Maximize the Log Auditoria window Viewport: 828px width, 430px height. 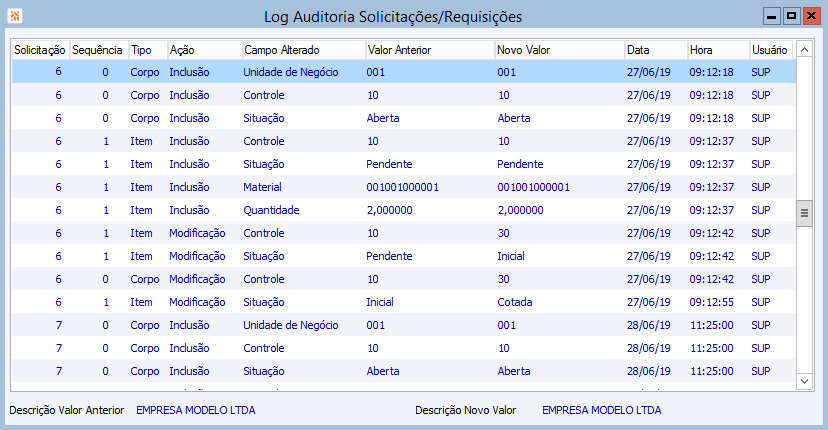pos(792,16)
